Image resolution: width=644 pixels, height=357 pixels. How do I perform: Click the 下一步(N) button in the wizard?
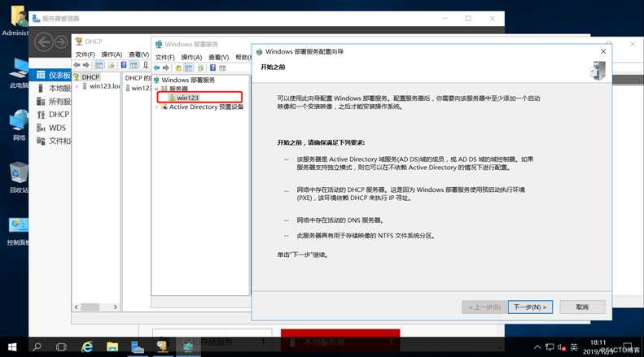tap(530, 307)
